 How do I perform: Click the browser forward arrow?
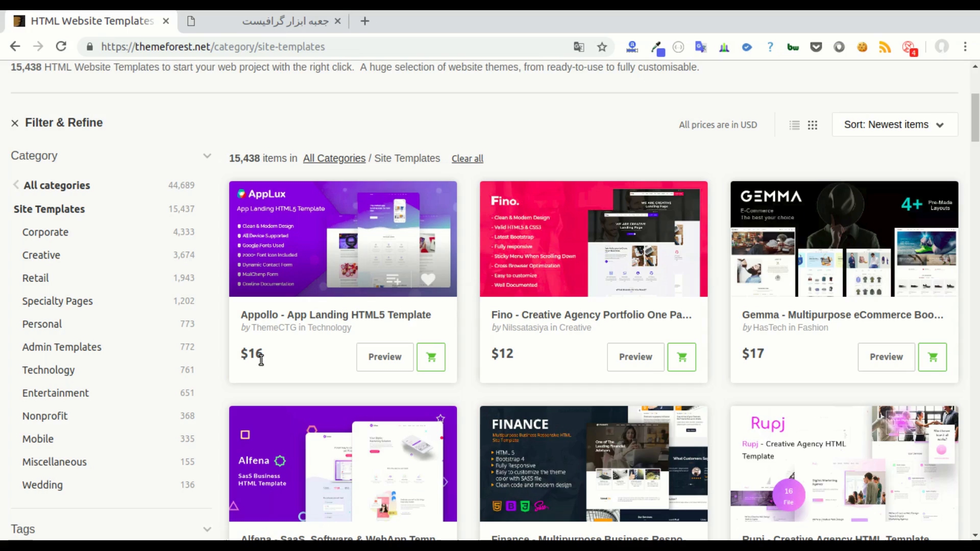(x=38, y=46)
